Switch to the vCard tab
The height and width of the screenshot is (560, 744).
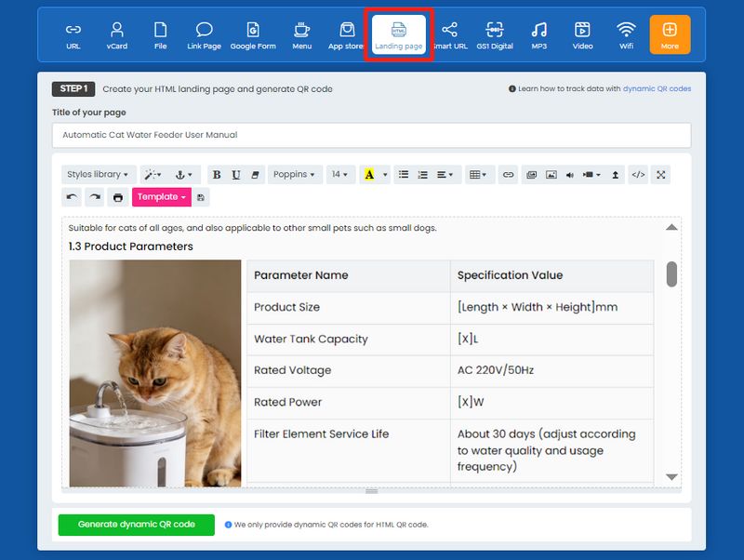click(117, 34)
